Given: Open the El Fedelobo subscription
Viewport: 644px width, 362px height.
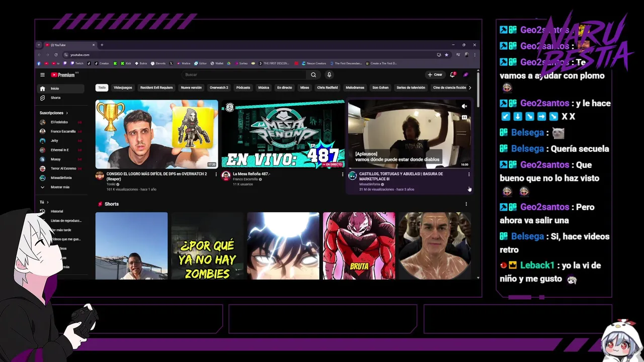Looking at the screenshot, I should tap(61, 122).
